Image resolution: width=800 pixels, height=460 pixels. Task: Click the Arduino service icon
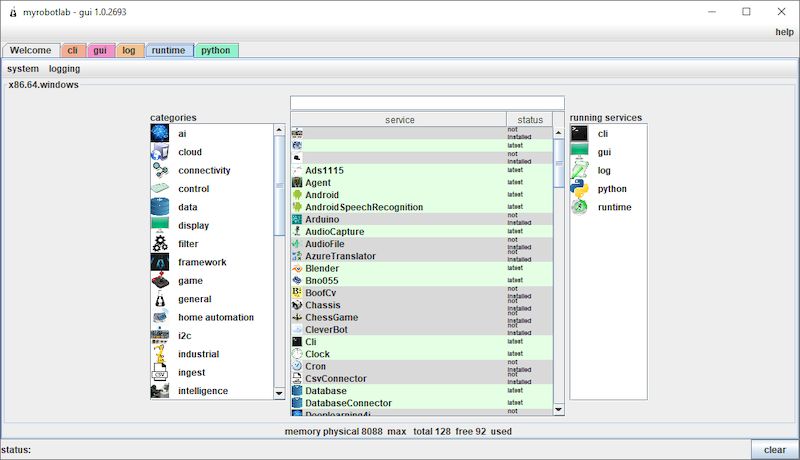point(297,219)
